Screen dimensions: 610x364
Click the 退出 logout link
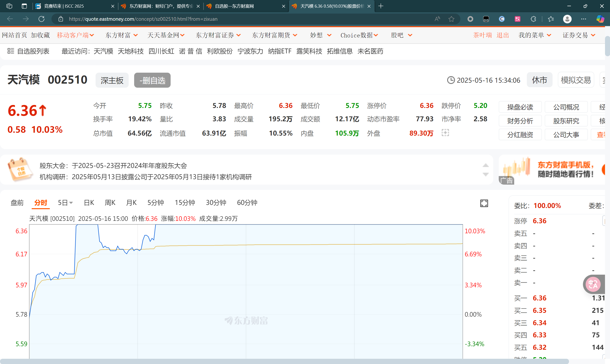503,35
